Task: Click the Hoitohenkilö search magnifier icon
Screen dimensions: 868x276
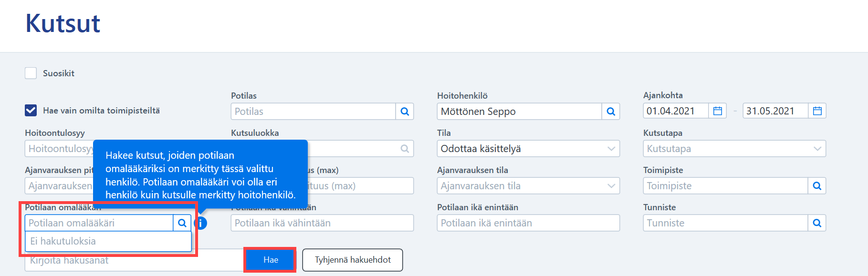Action: coord(611,112)
